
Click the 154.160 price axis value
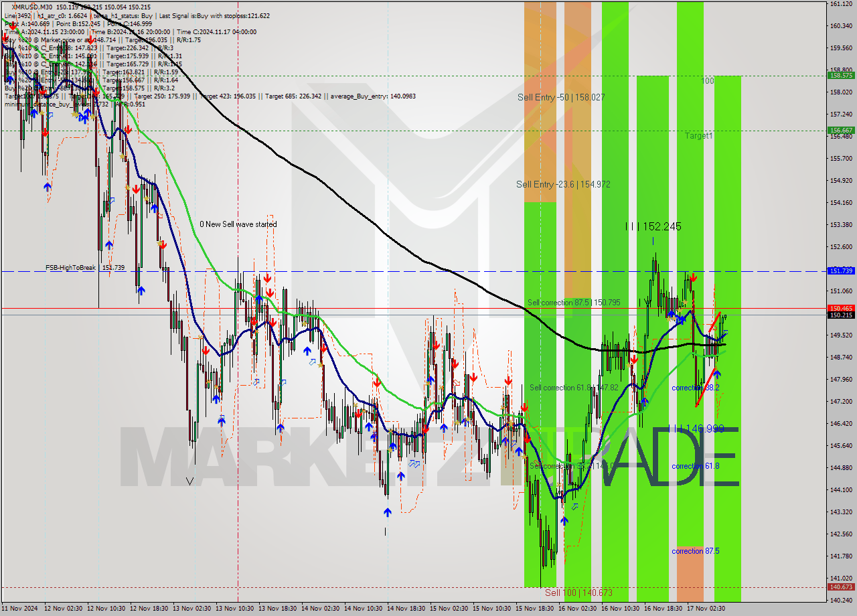[840, 203]
